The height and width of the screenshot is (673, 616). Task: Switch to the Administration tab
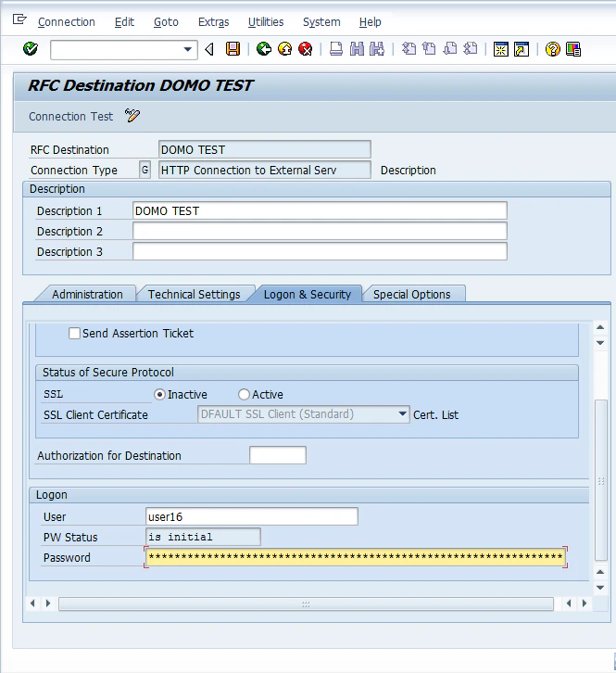pos(87,295)
